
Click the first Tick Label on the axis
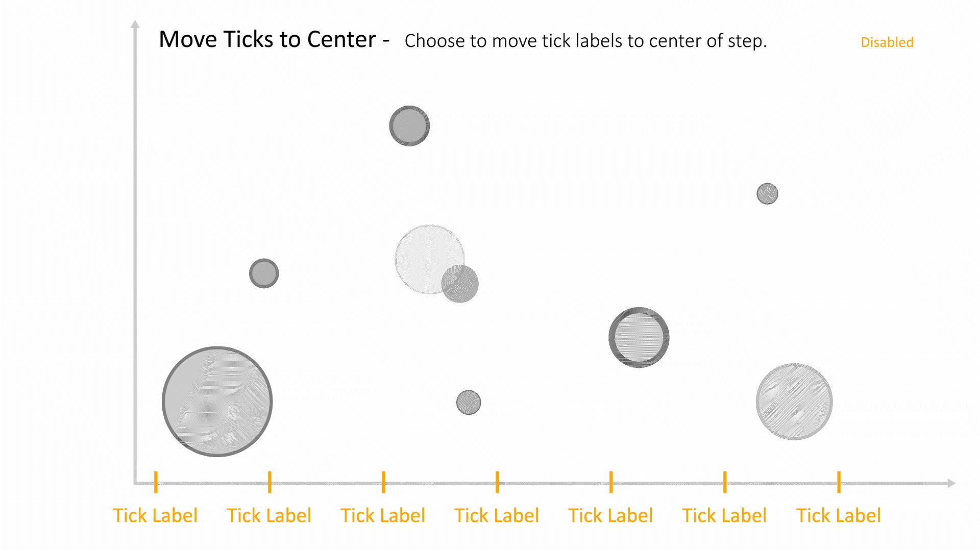(x=155, y=515)
